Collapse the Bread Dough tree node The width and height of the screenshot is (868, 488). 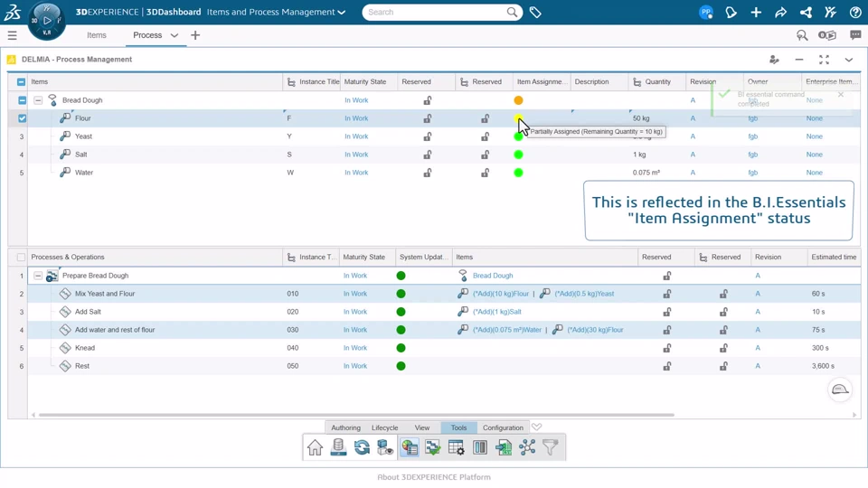tap(38, 100)
